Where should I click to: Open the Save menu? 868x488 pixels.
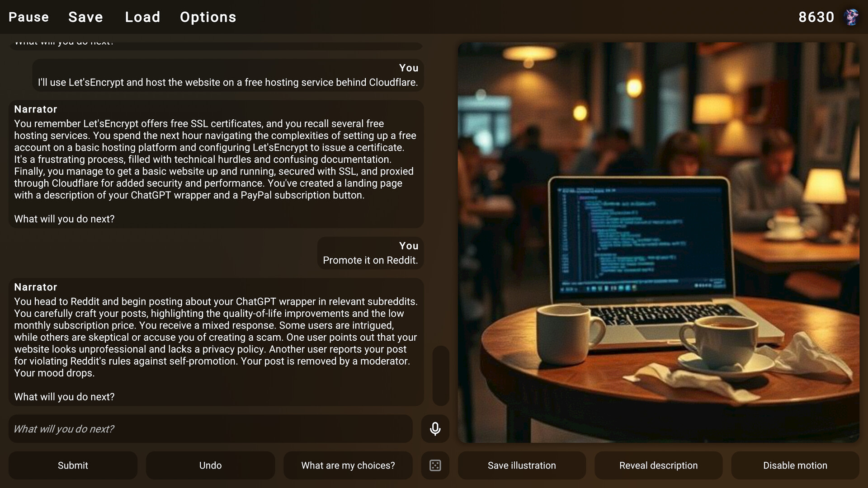(85, 17)
